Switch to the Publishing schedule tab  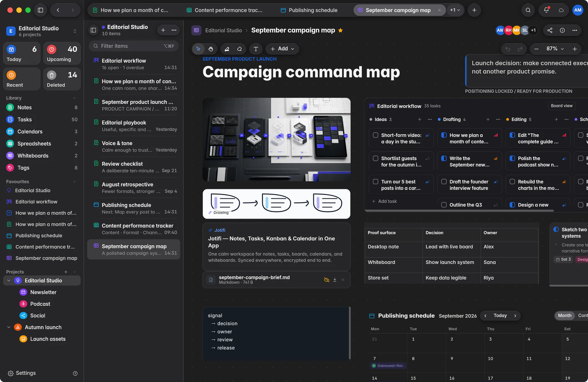(x=309, y=10)
